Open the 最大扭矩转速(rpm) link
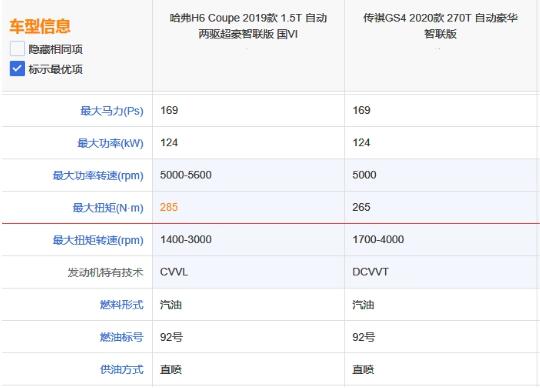The width and height of the screenshot is (540, 388). (98, 240)
